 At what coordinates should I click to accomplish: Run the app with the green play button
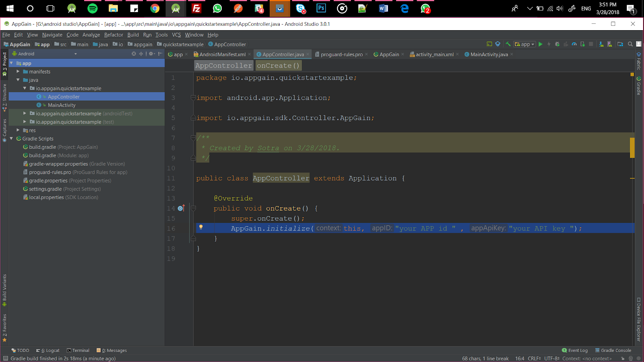541,44
